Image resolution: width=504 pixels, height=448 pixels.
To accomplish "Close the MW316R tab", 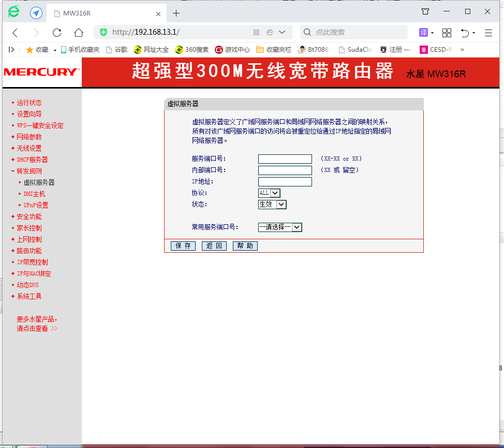I will (x=158, y=14).
